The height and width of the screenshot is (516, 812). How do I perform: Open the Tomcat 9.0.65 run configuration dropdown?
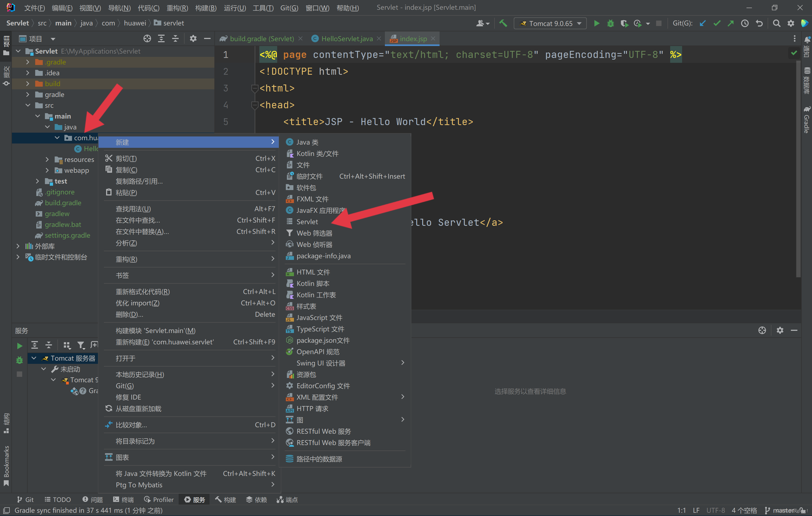(x=550, y=23)
